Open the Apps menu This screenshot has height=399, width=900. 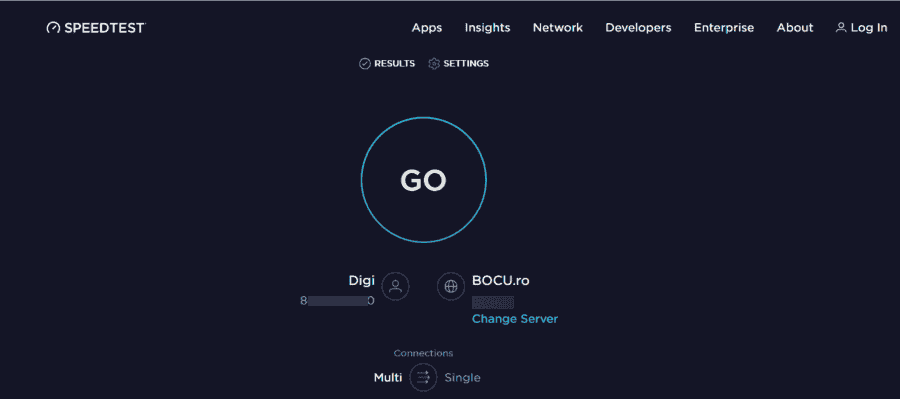coord(427,28)
